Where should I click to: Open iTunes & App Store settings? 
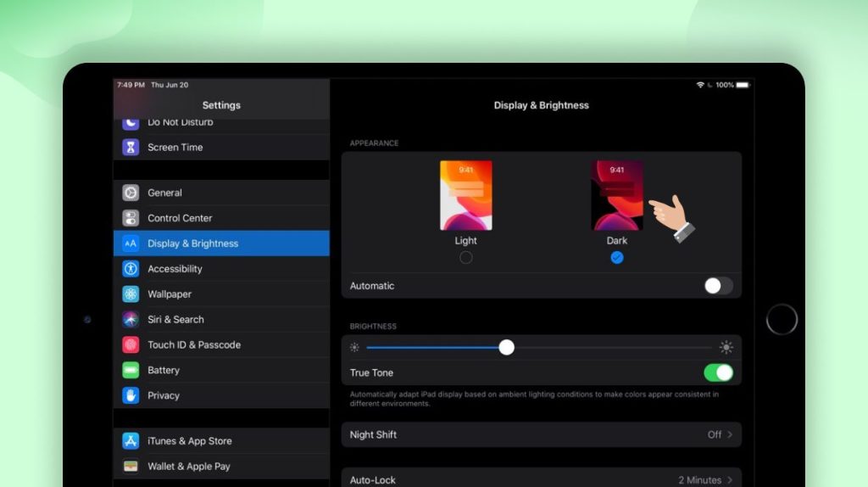point(221,441)
